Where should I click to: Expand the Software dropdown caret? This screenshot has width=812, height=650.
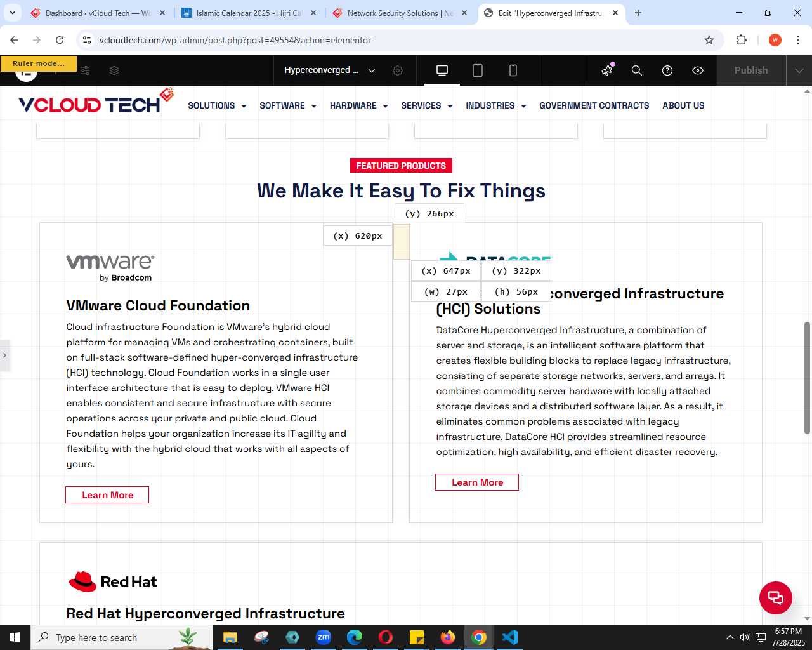[x=313, y=106]
